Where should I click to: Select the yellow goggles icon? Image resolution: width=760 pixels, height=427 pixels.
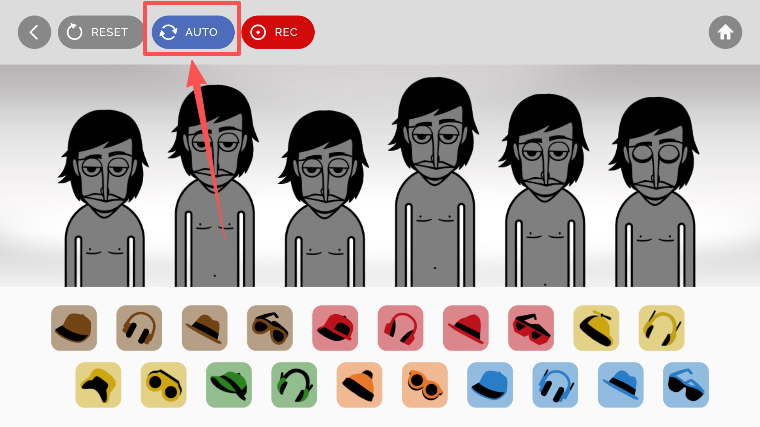click(x=163, y=385)
